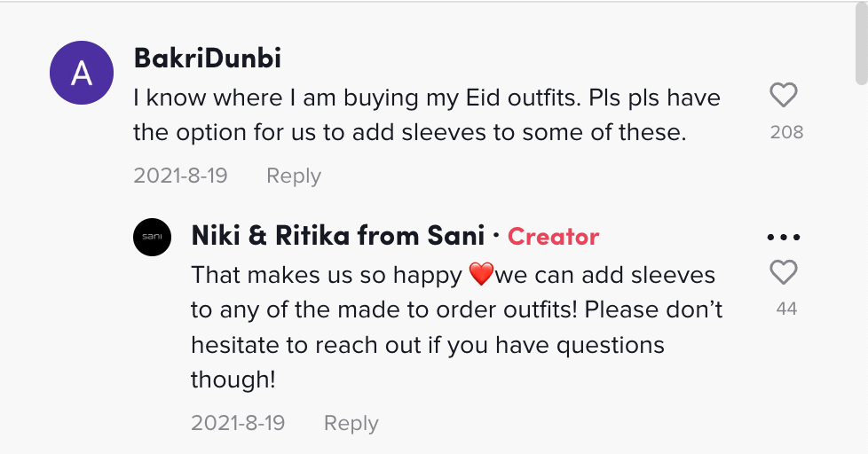Click the date under Sani's reply
868x454 pixels.
tap(238, 423)
